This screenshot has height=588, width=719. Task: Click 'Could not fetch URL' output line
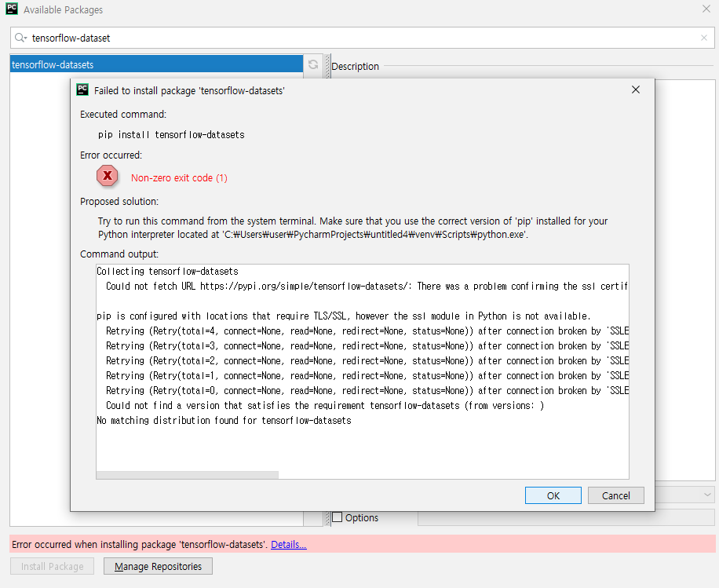pyautogui.click(x=367, y=287)
